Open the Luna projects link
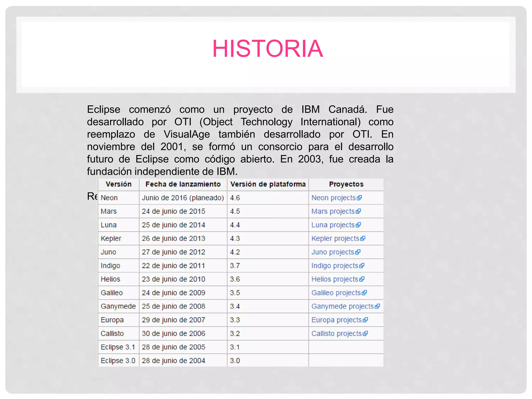 point(336,225)
